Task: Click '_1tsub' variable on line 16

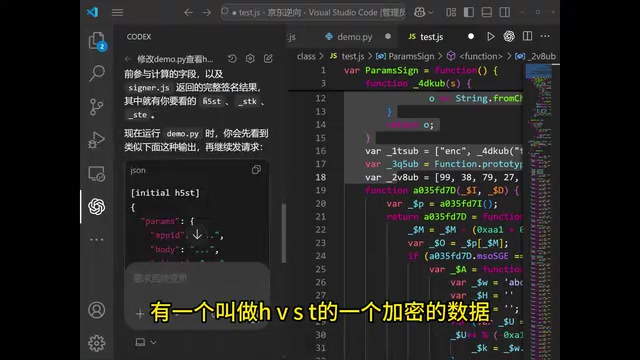Action: click(x=402, y=151)
